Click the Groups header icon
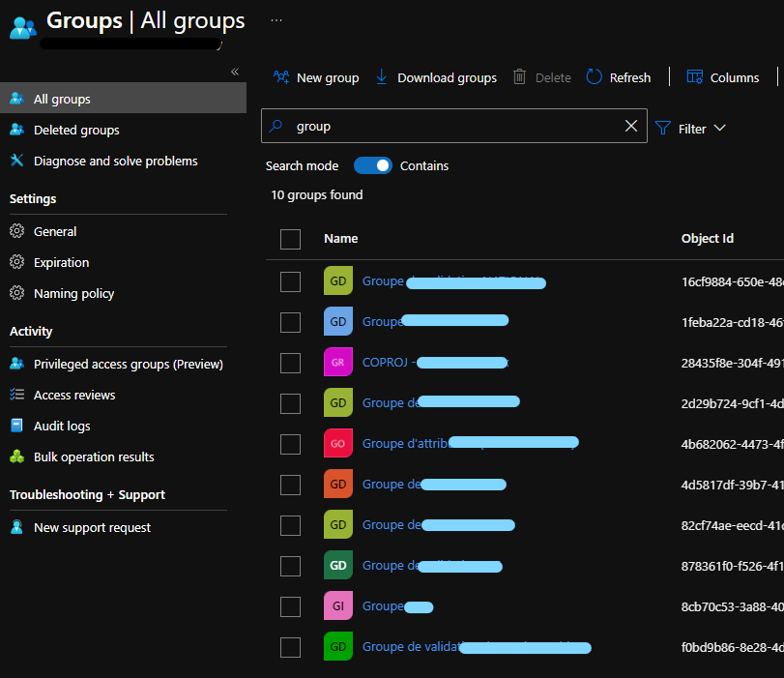The width and height of the screenshot is (784, 678). click(23, 27)
